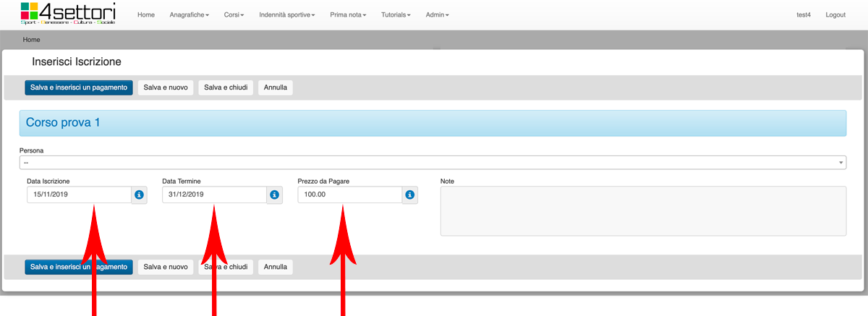Expand the Corsi menu
868x316 pixels.
click(234, 14)
